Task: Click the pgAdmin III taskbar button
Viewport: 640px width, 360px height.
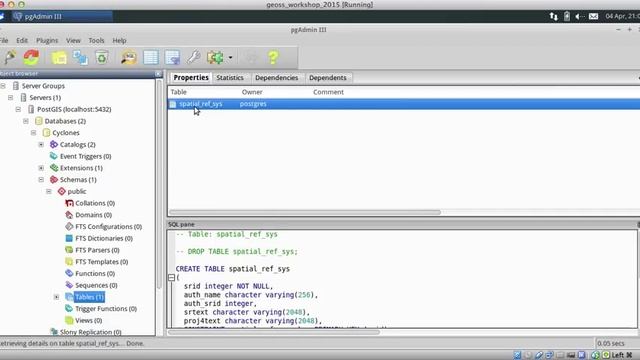Action: [62, 16]
